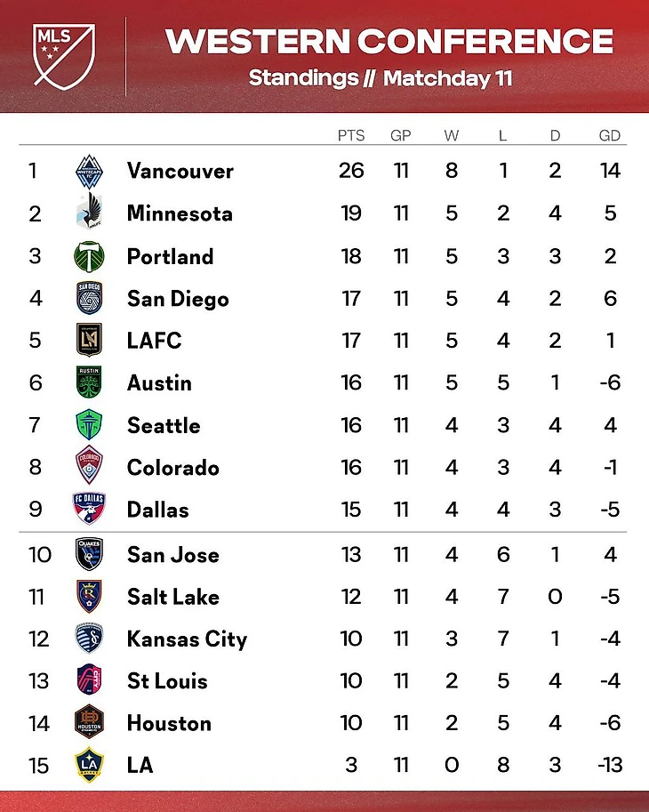This screenshot has width=649, height=812.
Task: Select the FC Dallas logo
Action: [89, 510]
